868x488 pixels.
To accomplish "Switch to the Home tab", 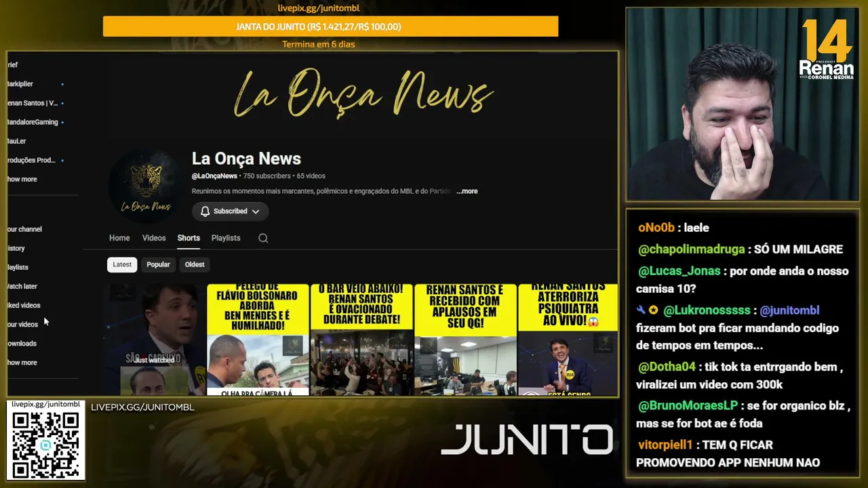I will [x=119, y=238].
